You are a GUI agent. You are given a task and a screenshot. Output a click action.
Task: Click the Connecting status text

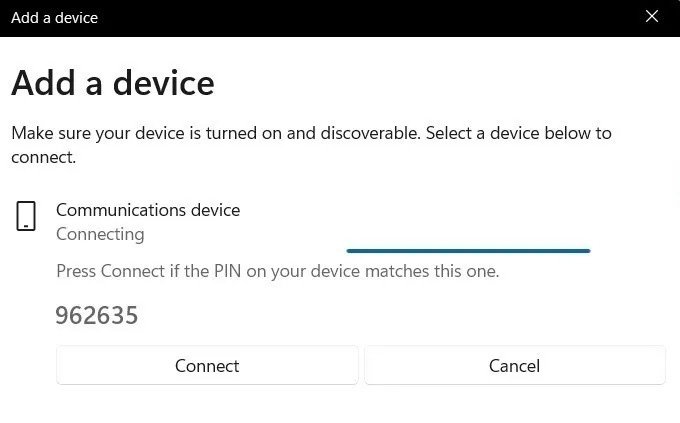100,234
